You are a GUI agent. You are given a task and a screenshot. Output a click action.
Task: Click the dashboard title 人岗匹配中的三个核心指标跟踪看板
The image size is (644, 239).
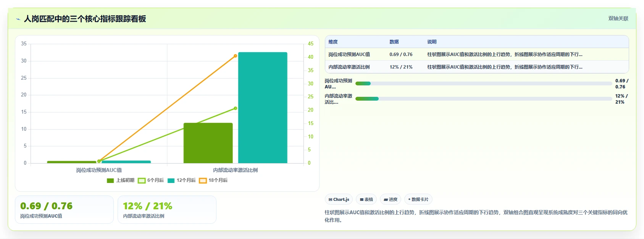point(85,19)
